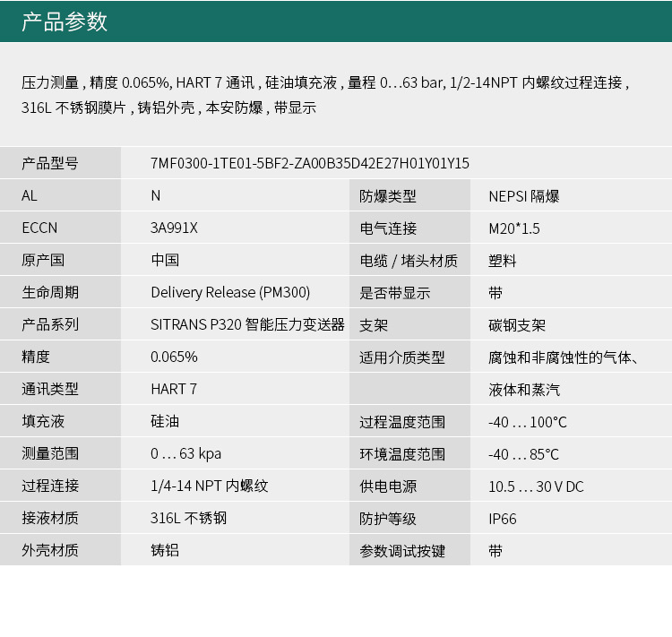672x637 pixels.
Task: Click the 电缆 / 堵头材质 label
Action: (x=409, y=261)
